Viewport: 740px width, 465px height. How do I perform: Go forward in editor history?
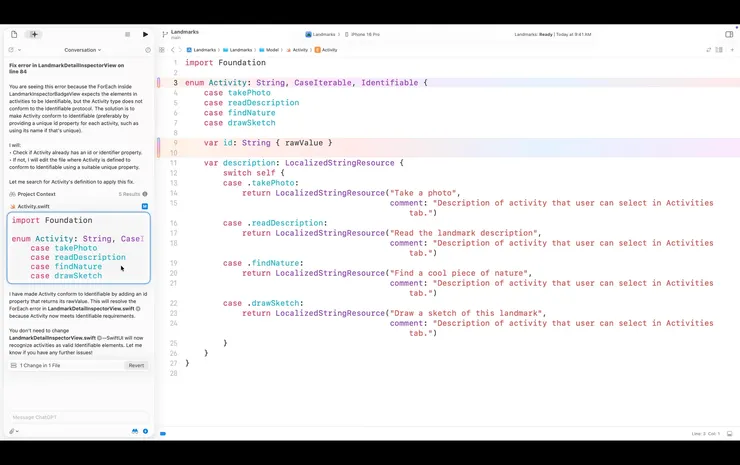[x=180, y=50]
